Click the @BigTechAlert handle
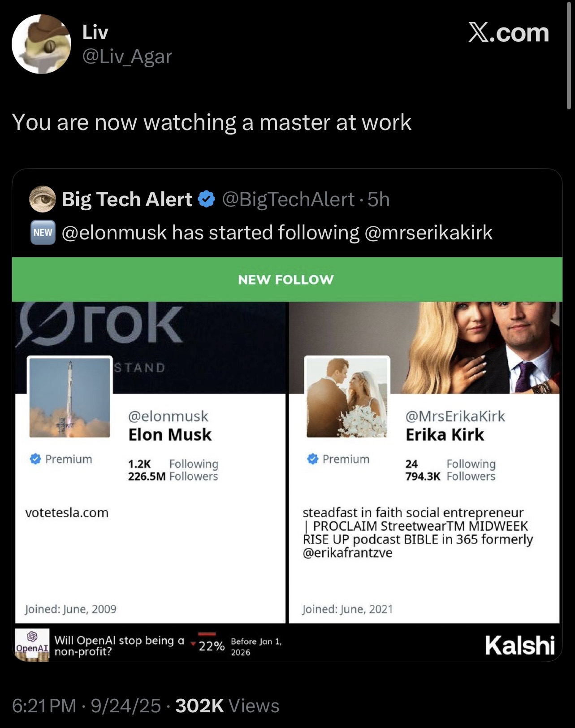575x728 pixels. pyautogui.click(x=288, y=199)
